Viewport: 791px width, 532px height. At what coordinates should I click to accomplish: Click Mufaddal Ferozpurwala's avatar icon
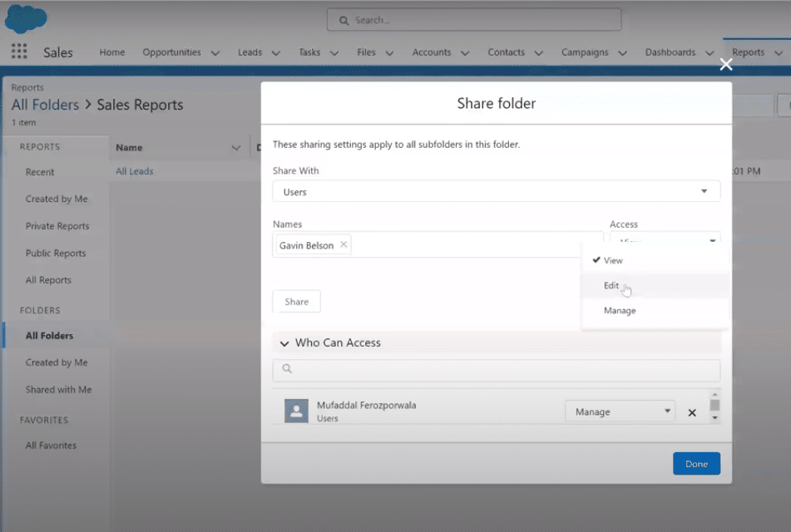[x=296, y=411]
